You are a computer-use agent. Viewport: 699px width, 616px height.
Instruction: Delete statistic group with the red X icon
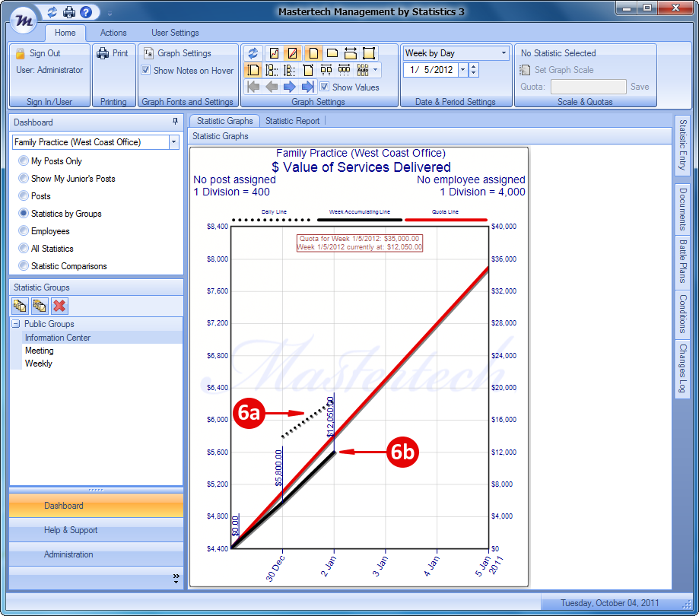tap(59, 306)
